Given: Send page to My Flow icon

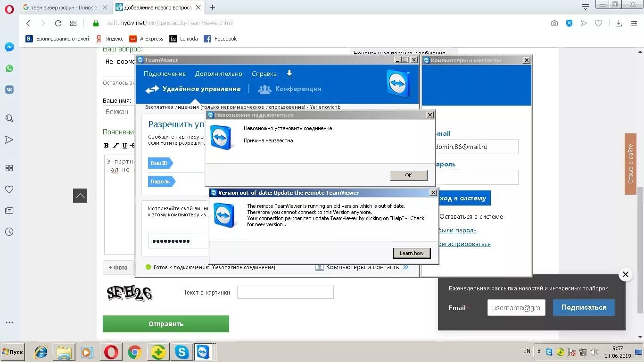Looking at the screenshot, I should pos(584,23).
